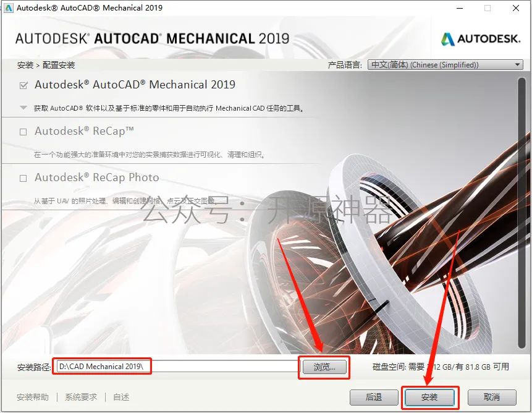Click the 安装 > 配置安装 breadcrumb text
Viewport: 532px width, 413px height.
46,65
